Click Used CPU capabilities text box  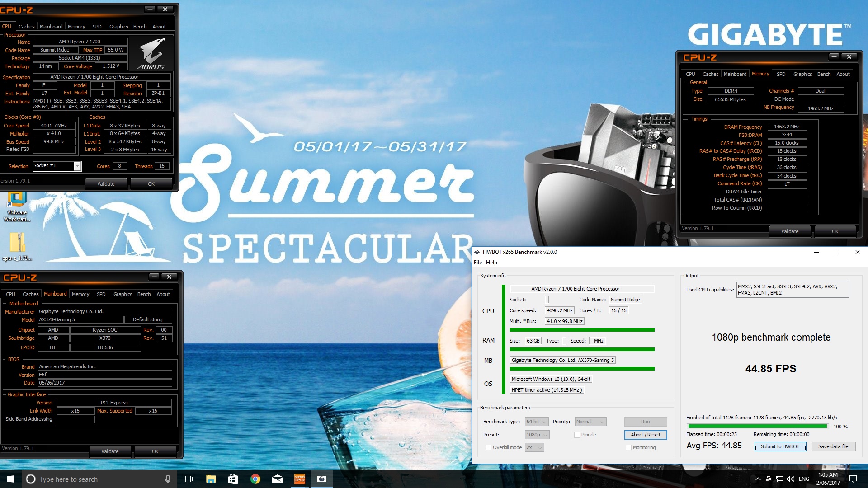click(793, 290)
